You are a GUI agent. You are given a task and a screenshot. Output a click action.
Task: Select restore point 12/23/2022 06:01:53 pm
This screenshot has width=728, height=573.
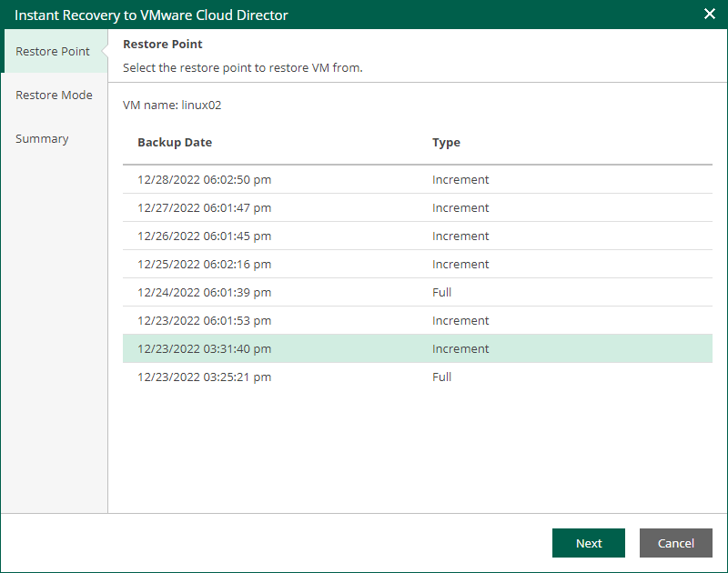(x=204, y=320)
